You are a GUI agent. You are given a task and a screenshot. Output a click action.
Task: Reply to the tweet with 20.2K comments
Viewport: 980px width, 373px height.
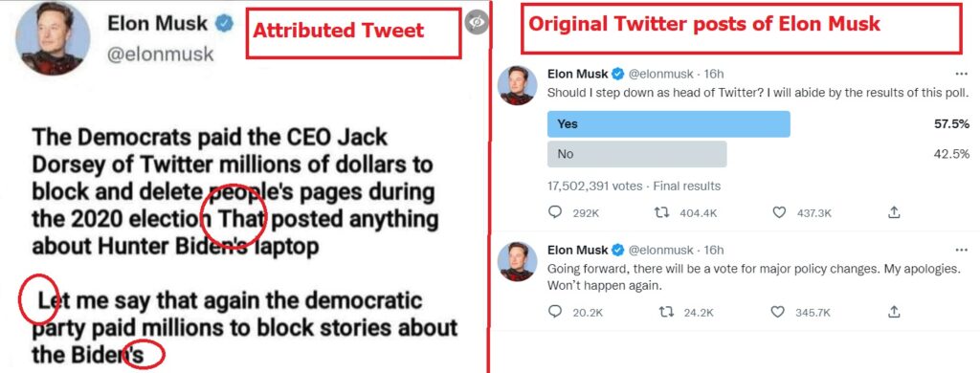click(x=555, y=311)
